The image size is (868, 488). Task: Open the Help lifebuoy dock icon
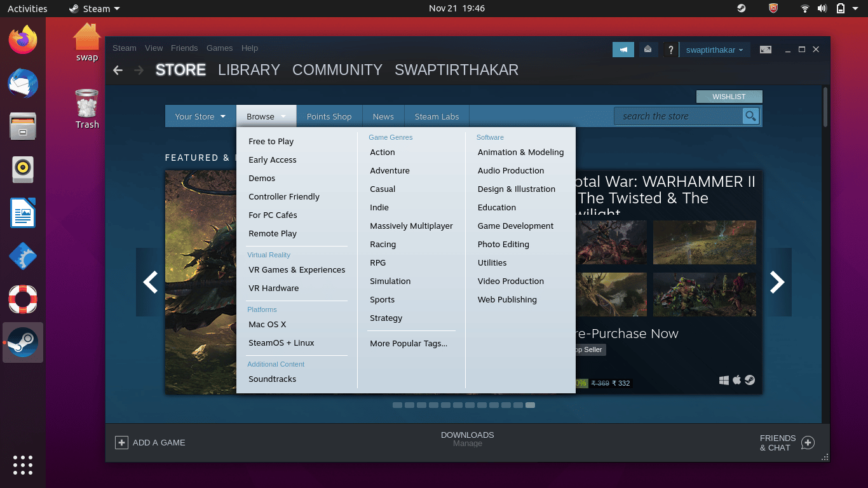coord(23,299)
